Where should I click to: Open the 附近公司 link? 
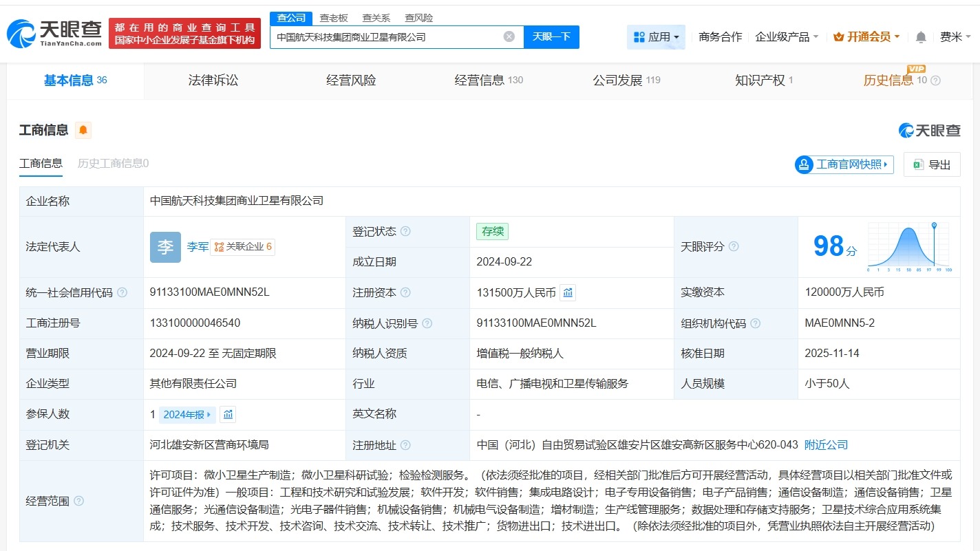coord(827,444)
